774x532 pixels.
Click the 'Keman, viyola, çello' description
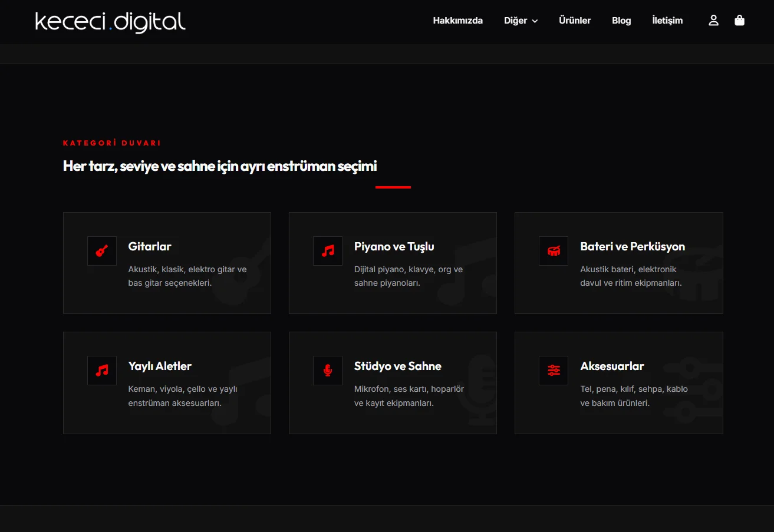click(183, 396)
